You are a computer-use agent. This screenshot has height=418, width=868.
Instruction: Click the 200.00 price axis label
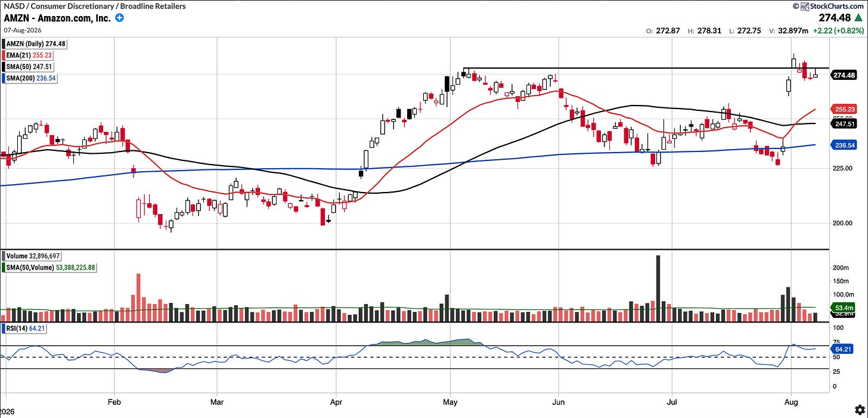pyautogui.click(x=842, y=223)
